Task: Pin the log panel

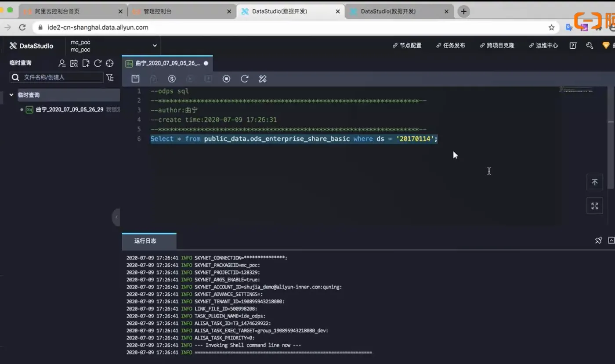Action: [x=598, y=240]
